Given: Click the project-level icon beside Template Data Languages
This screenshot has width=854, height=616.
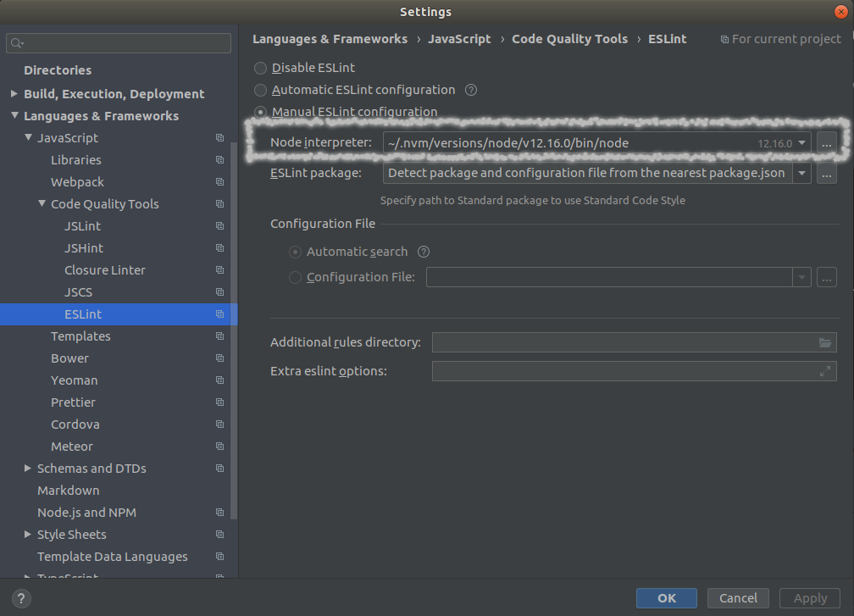Looking at the screenshot, I should tap(220, 557).
